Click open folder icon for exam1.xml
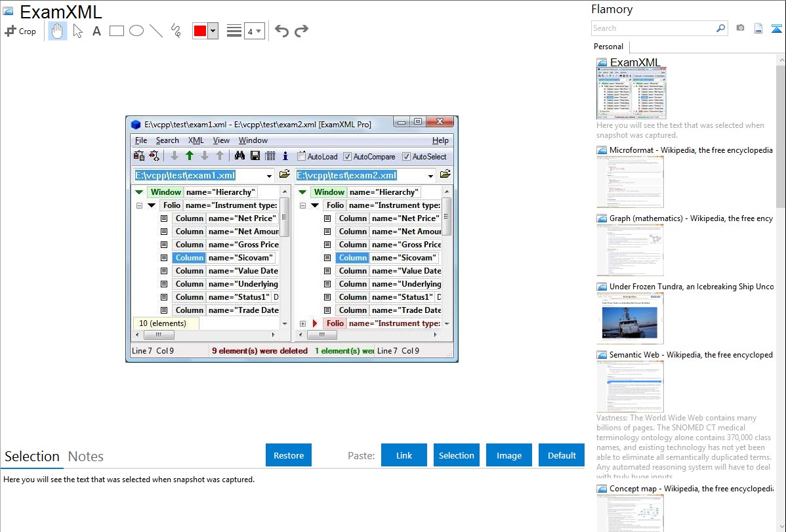 [284, 174]
